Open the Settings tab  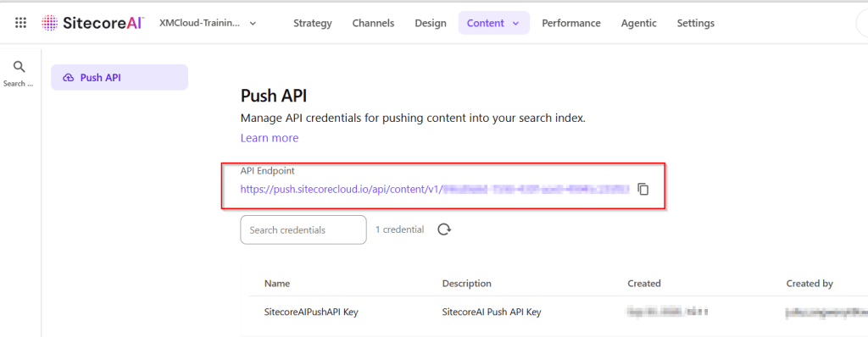click(696, 23)
